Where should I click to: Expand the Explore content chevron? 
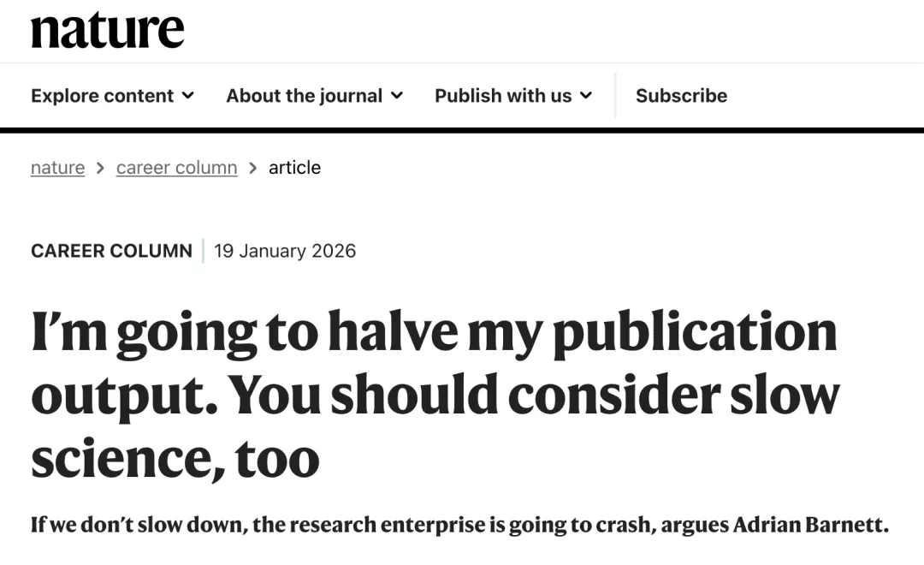(188, 95)
